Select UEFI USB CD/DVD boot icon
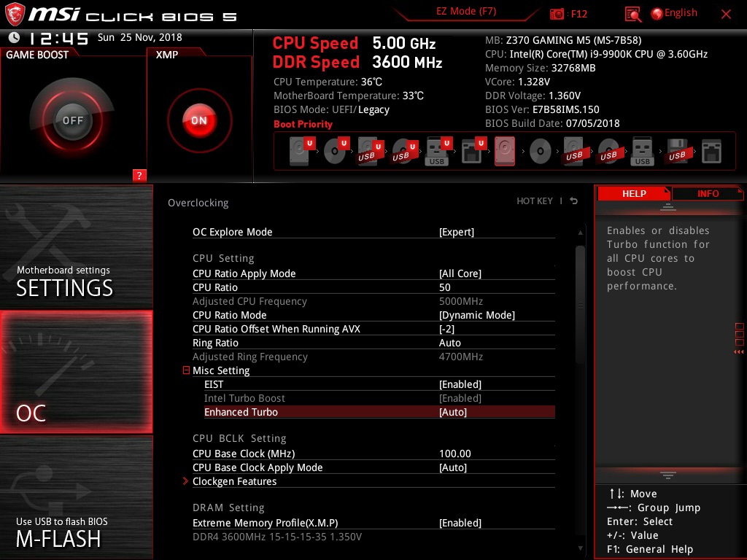The image size is (747, 560). pyautogui.click(x=404, y=151)
